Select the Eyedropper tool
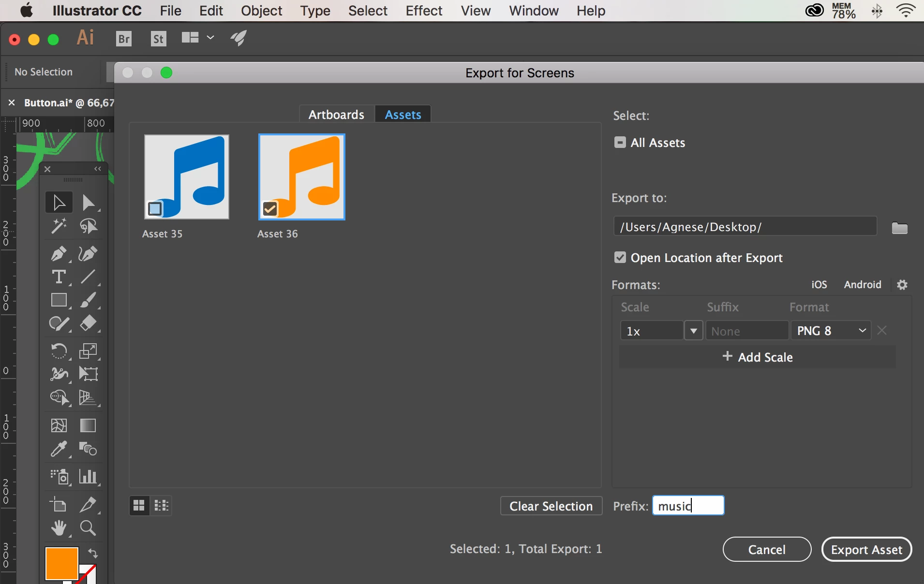 pos(59,449)
